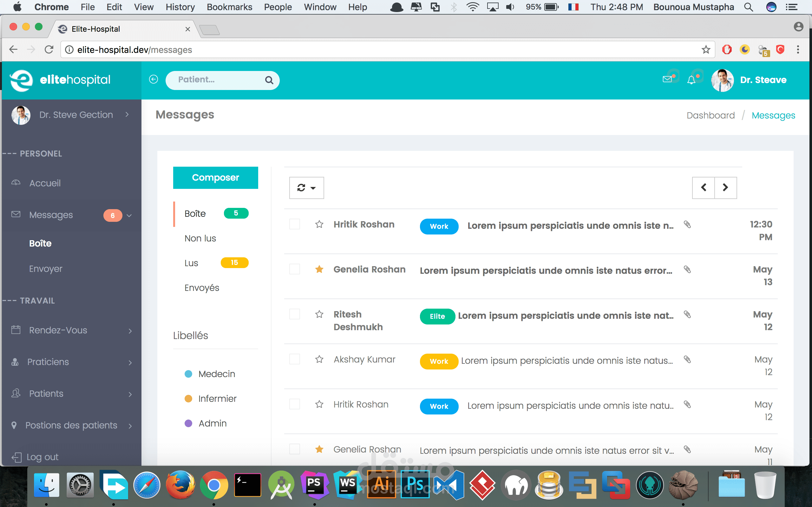Screen dimensions: 812x507
Task: Select the purple Admin label dot
Action: click(189, 423)
